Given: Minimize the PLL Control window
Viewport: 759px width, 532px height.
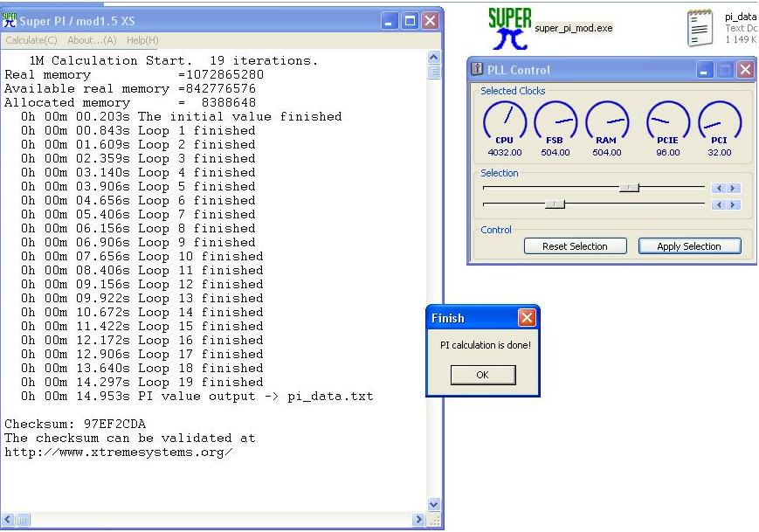Looking at the screenshot, I should click(704, 70).
